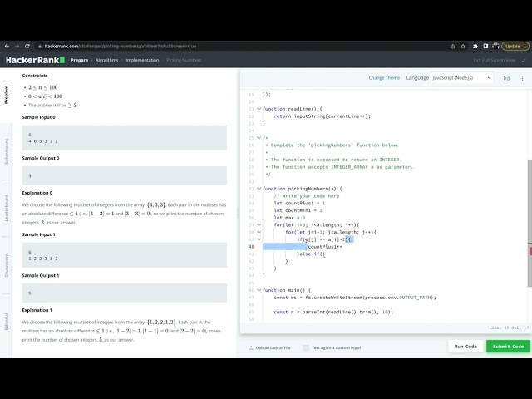This screenshot has width=532, height=399.
Task: Select the Problem side tab
Action: click(6, 94)
